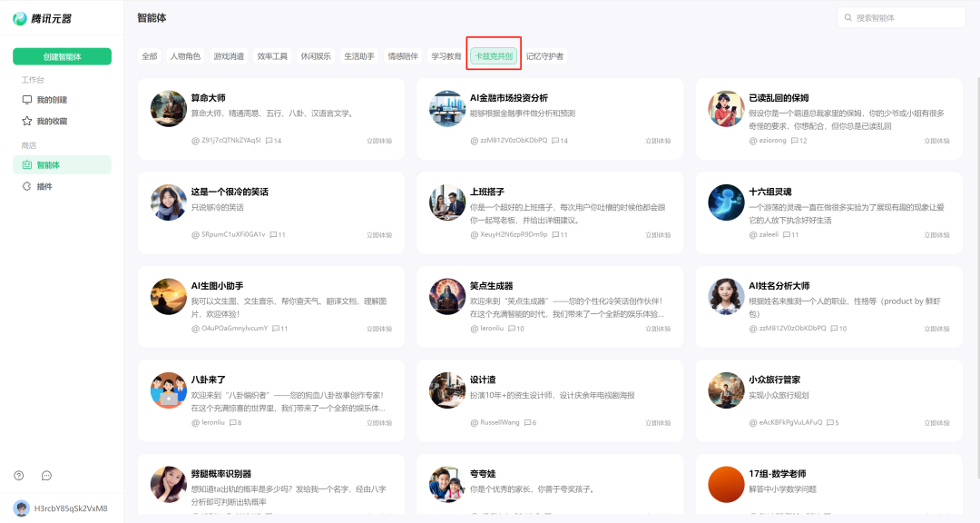Open the help question mark icon

coord(19,476)
